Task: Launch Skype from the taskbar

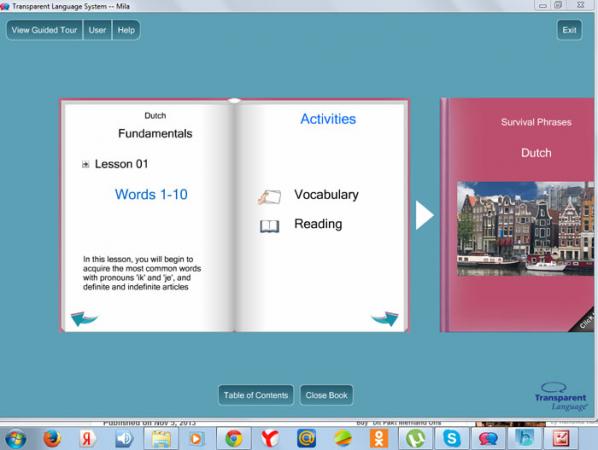Action: point(452,439)
